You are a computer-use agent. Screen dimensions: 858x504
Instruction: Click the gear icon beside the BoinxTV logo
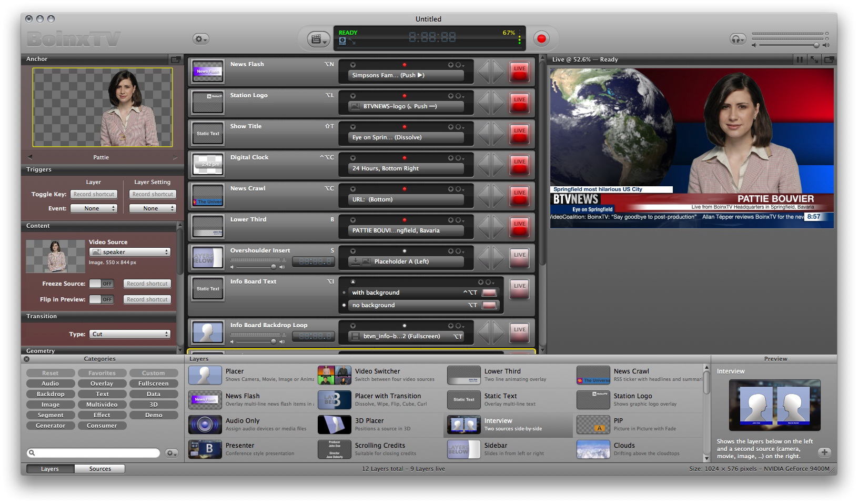coord(200,39)
